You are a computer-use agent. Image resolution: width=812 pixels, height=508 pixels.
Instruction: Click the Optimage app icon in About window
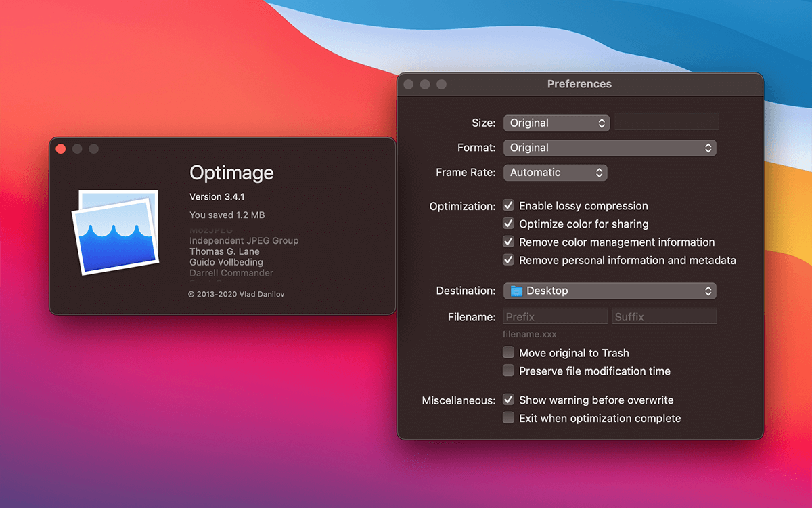[116, 232]
